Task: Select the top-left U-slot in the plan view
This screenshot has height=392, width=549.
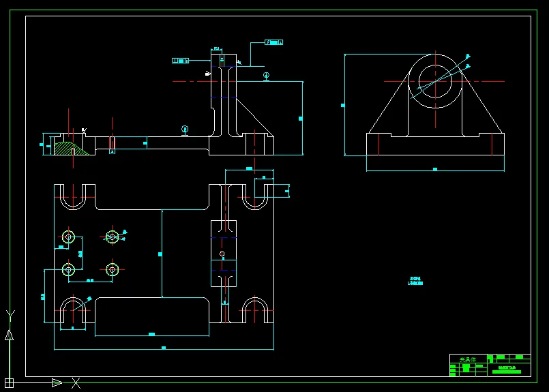Action: coord(73,197)
